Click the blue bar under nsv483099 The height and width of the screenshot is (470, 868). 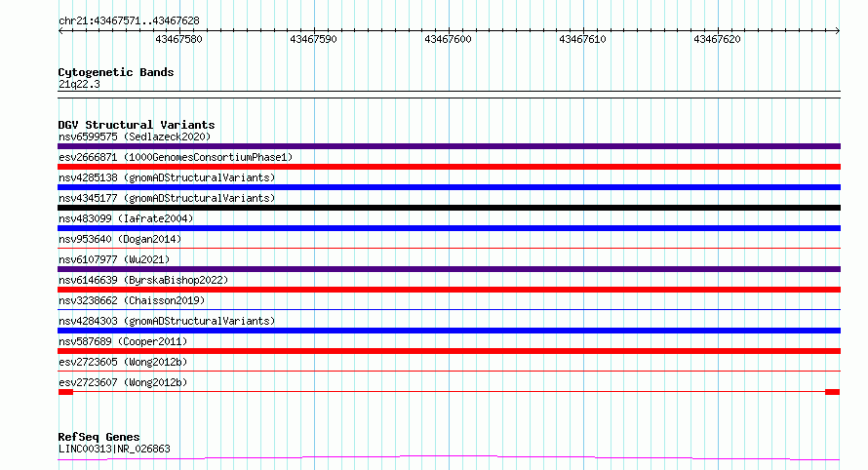[449, 228]
